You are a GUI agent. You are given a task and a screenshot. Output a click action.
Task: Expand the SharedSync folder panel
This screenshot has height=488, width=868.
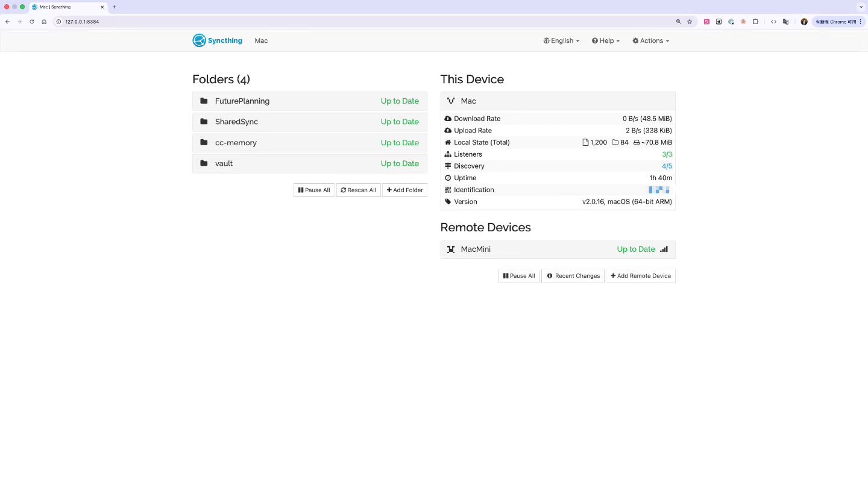pos(310,122)
